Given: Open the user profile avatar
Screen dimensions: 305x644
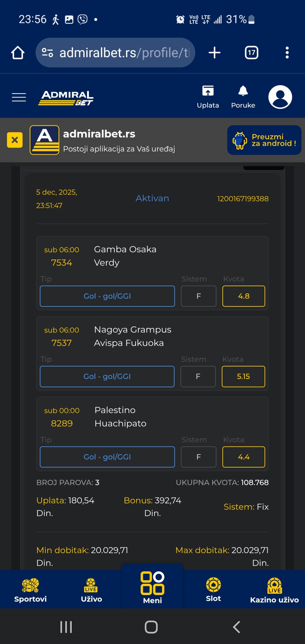Looking at the screenshot, I should click(280, 97).
